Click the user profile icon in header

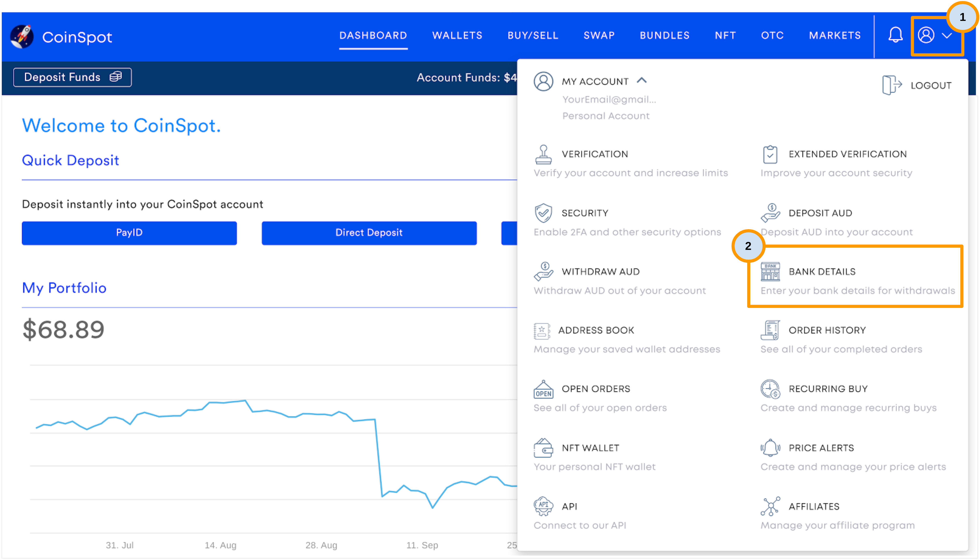click(925, 35)
